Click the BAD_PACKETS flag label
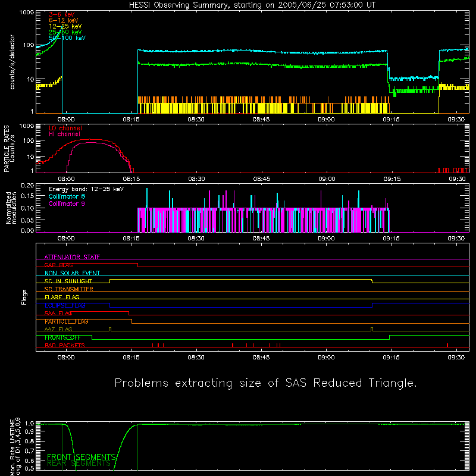Image resolution: width=476 pixels, height=476 pixels. pos(65,346)
